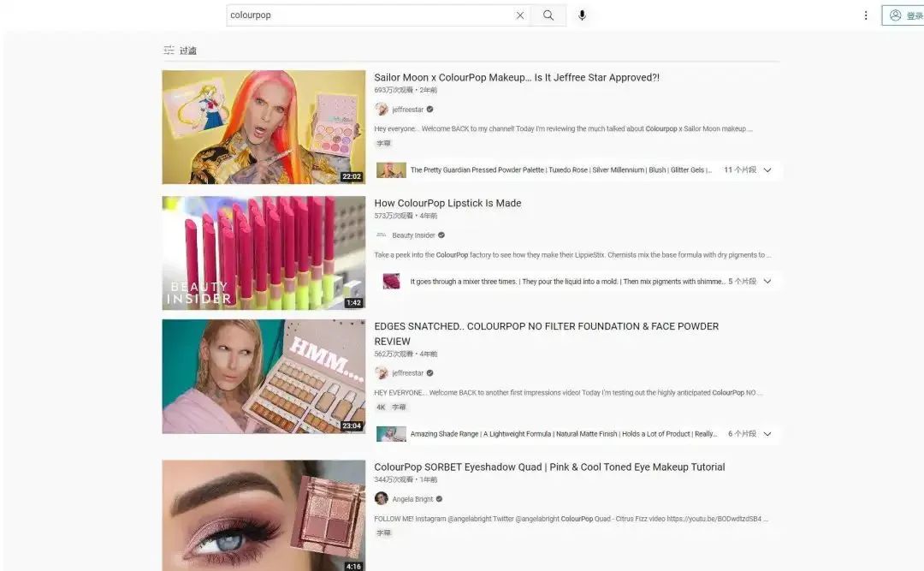Screen dimensions: 924x571
Task: Start voice search with the microphone icon
Action: click(x=583, y=15)
